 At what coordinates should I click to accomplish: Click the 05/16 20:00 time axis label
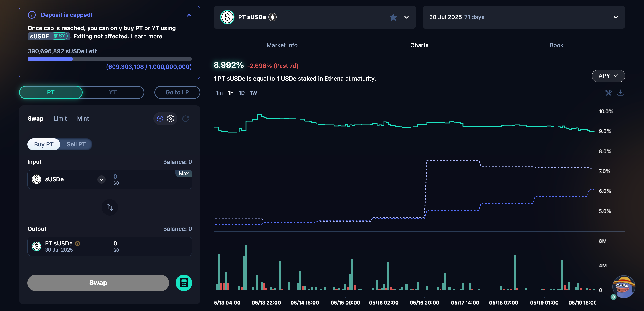[x=424, y=303]
